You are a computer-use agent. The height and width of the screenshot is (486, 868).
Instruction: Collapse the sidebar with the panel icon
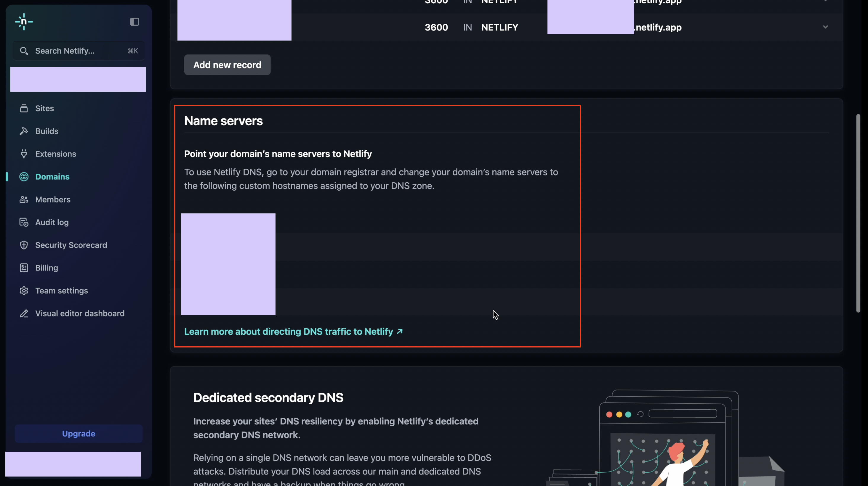coord(134,22)
